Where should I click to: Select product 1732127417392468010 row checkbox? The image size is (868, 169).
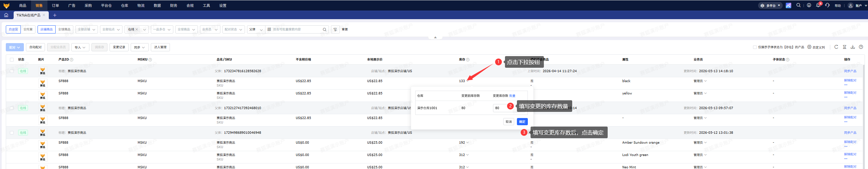pos(12,108)
